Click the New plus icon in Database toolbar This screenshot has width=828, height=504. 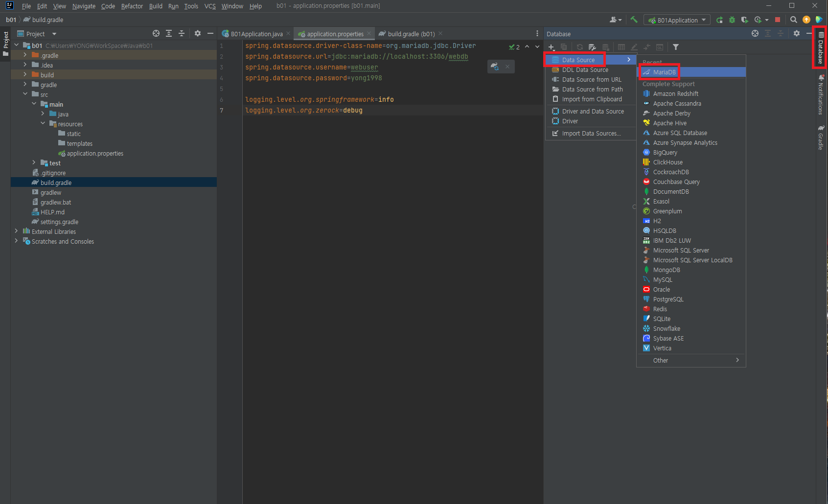pos(552,47)
